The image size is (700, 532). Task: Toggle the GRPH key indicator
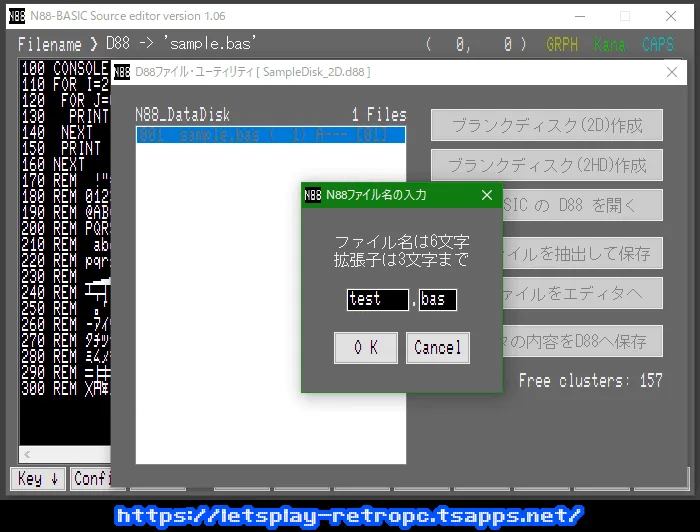click(x=562, y=45)
